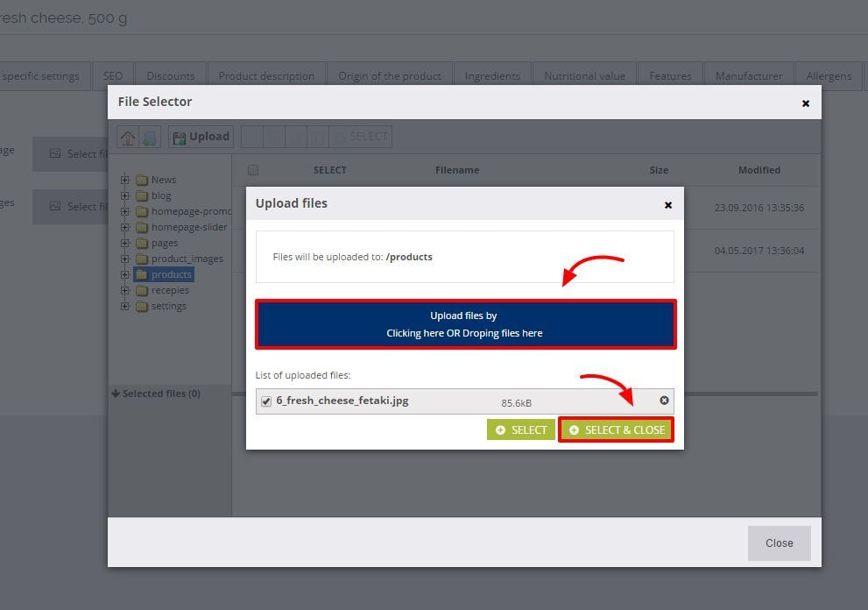The width and height of the screenshot is (868, 610).
Task: Switch to the SEO tab
Action: tap(113, 76)
